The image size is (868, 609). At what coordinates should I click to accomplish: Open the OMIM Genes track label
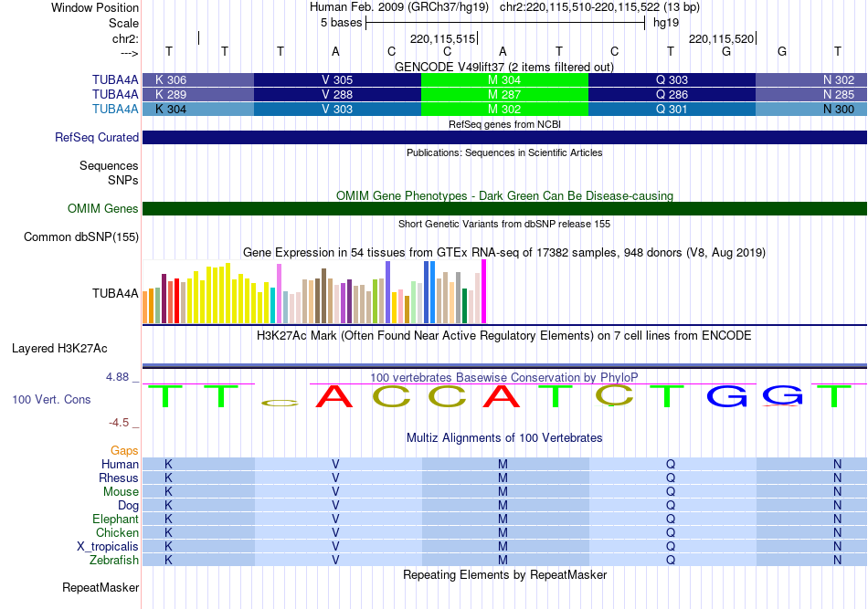pyautogui.click(x=102, y=208)
